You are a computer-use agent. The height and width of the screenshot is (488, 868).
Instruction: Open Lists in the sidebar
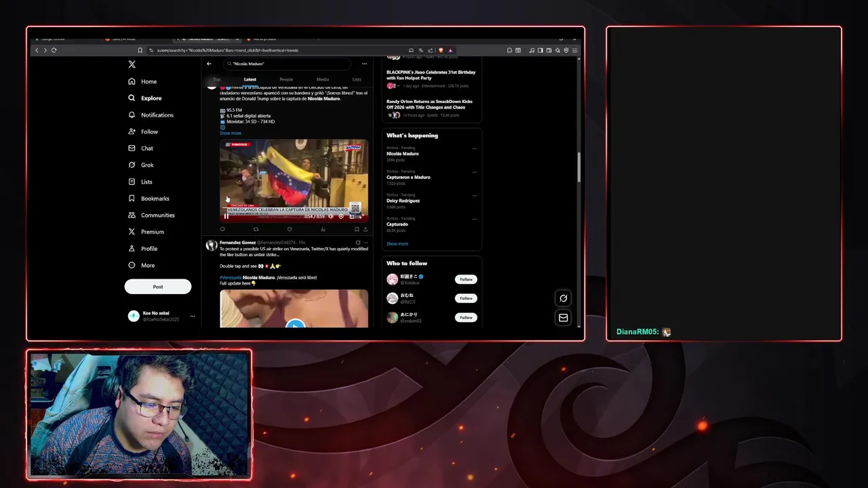140,182
